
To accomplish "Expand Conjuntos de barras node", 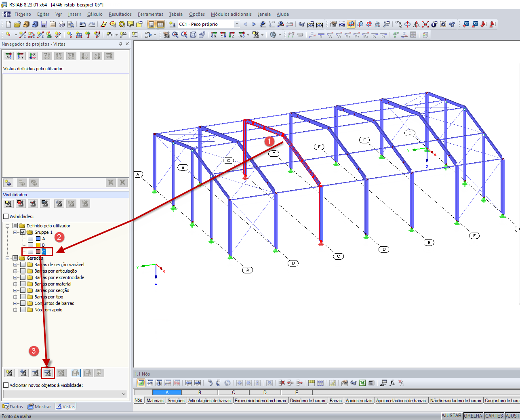I will tap(15, 303).
